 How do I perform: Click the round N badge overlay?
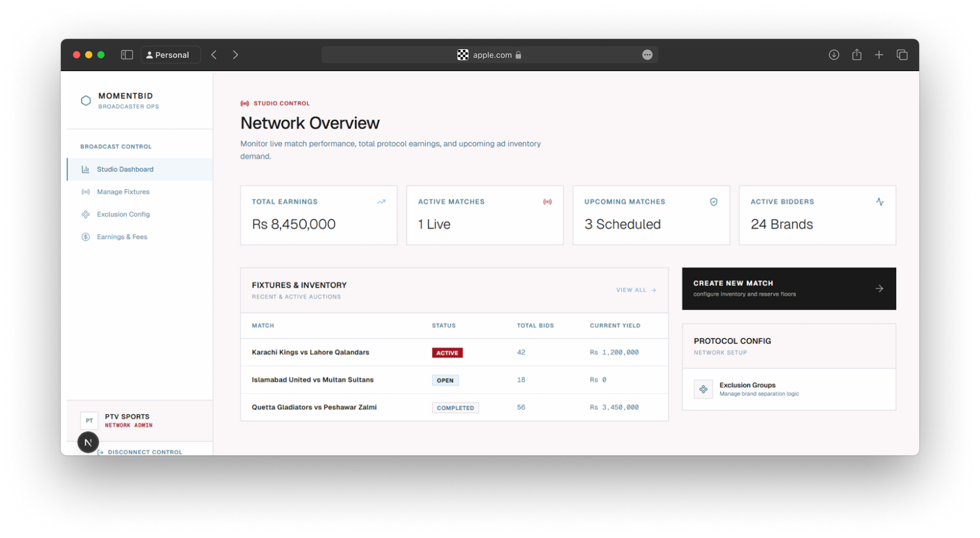point(88,443)
